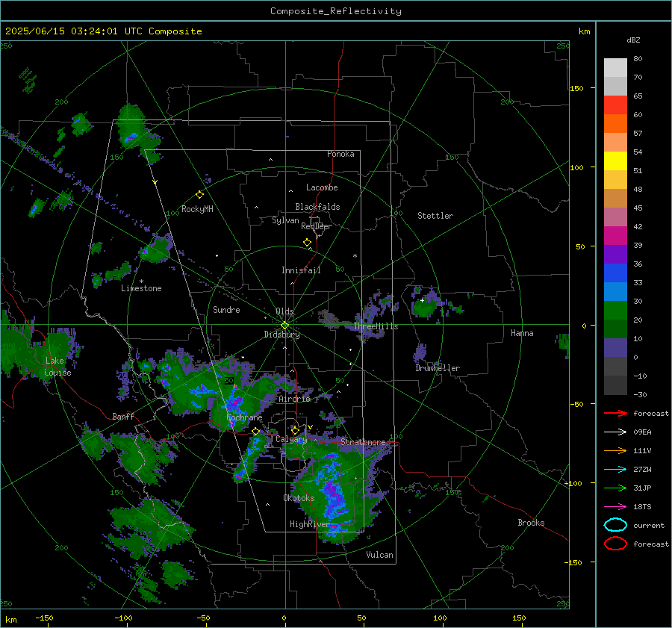Viewport: 672px width, 628px height.
Task: Click the yellow diamond marker below RedDeer
Action: (x=308, y=243)
